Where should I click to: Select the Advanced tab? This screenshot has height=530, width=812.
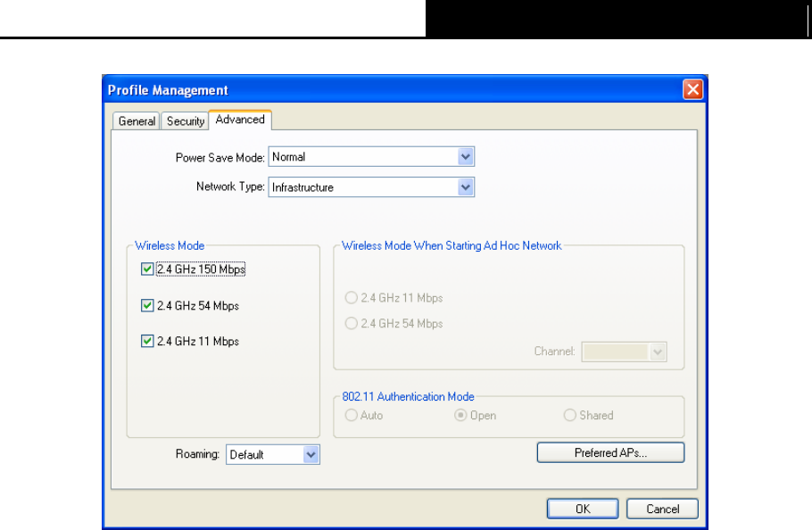(x=240, y=120)
